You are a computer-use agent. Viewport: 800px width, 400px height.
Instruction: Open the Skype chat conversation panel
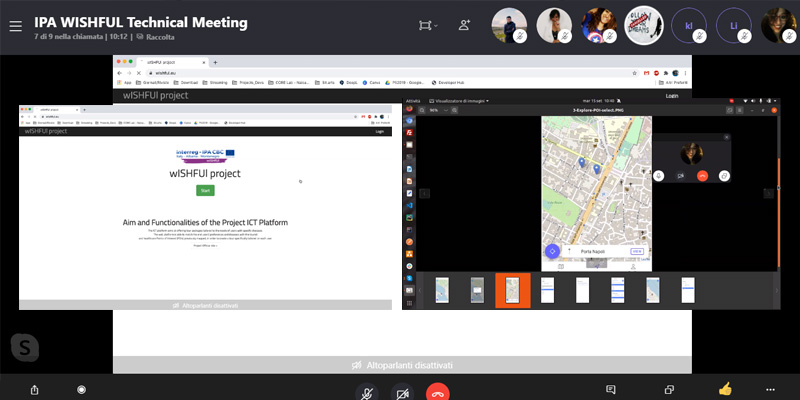point(610,390)
